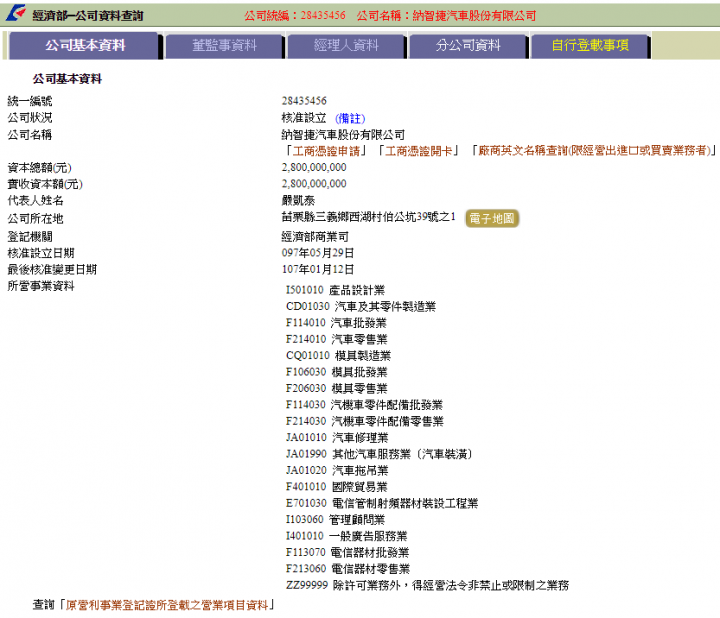
Task: Select the F113070 電信器材批發業 row
Action: pyautogui.click(x=347, y=552)
